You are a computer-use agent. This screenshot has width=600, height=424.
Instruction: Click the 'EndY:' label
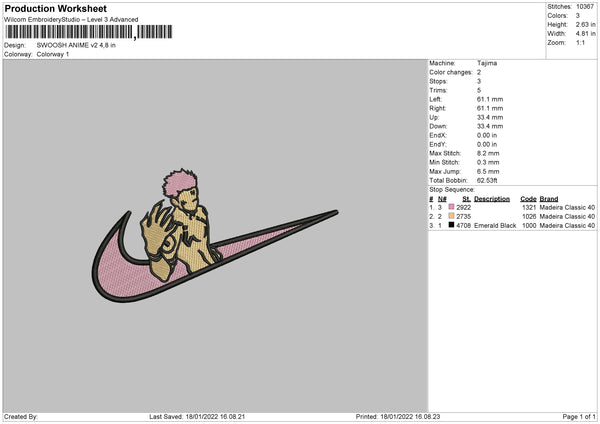coord(438,144)
